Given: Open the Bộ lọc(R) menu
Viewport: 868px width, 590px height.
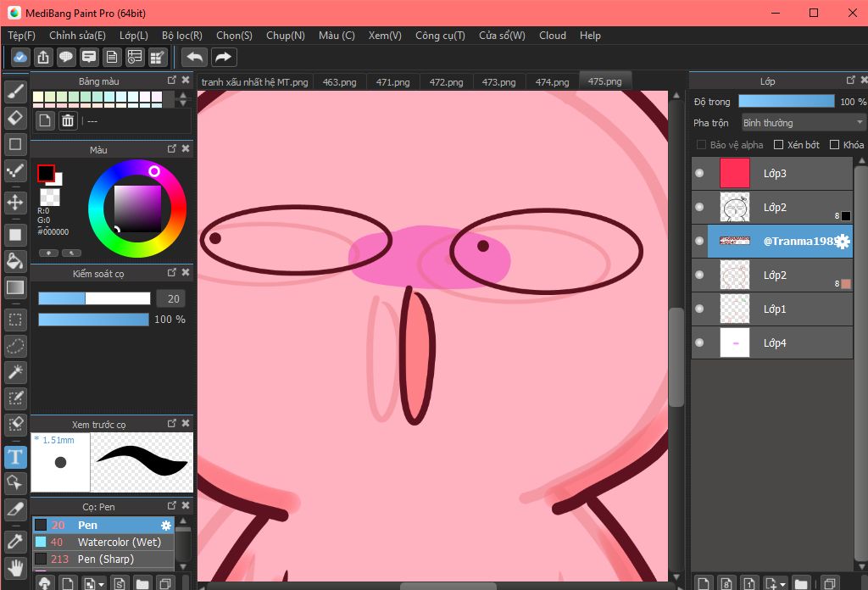Looking at the screenshot, I should [x=182, y=36].
